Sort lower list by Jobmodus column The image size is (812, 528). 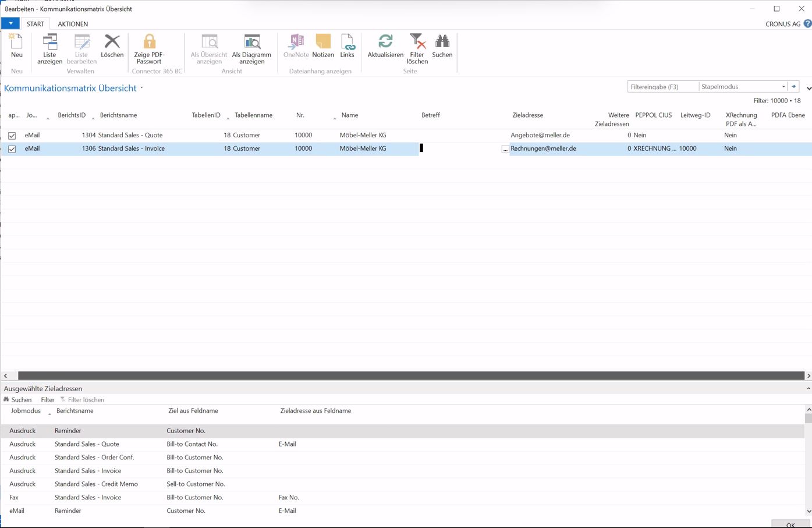coord(26,411)
